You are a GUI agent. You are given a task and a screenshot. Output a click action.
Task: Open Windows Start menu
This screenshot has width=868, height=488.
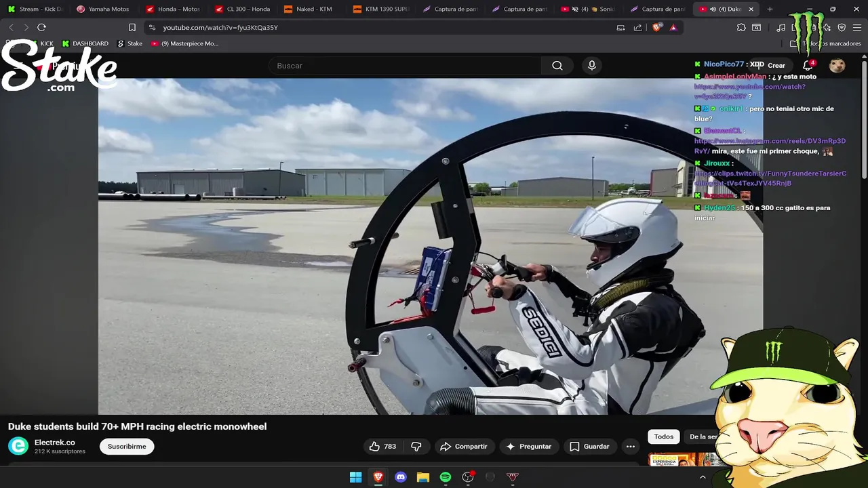coord(355,477)
